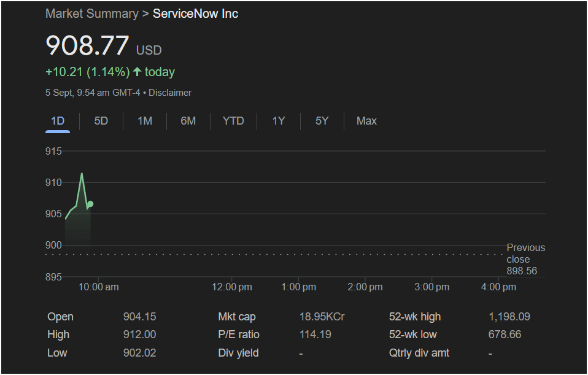The image size is (588, 375).
Task: Select the YTD tab
Action: (233, 121)
